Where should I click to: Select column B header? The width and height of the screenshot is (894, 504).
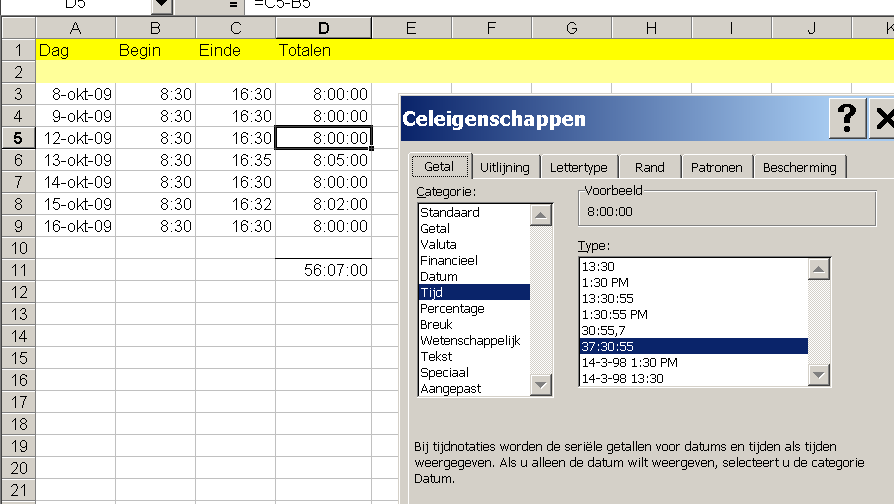click(x=155, y=28)
